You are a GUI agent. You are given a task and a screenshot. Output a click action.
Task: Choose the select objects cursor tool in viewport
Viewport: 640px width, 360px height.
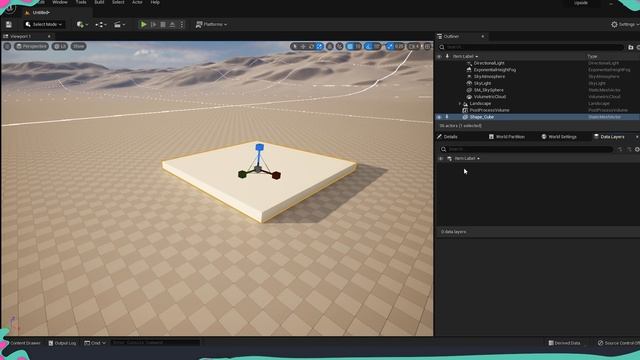(x=295, y=47)
